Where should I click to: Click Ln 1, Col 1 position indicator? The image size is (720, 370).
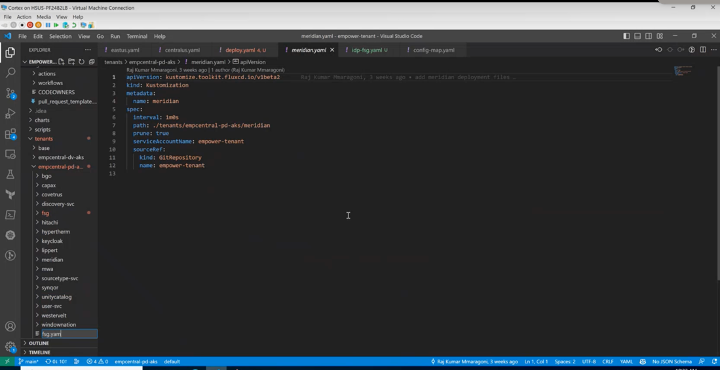536,362
